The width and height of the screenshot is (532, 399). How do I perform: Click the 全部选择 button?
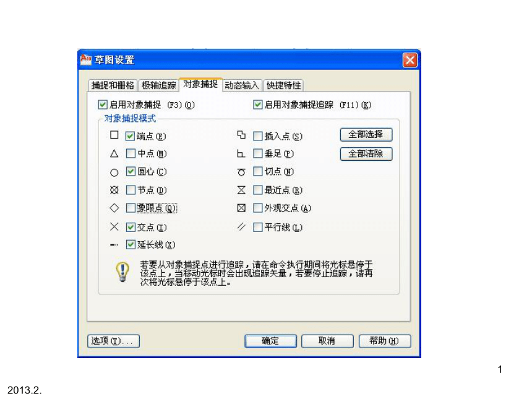[366, 134]
